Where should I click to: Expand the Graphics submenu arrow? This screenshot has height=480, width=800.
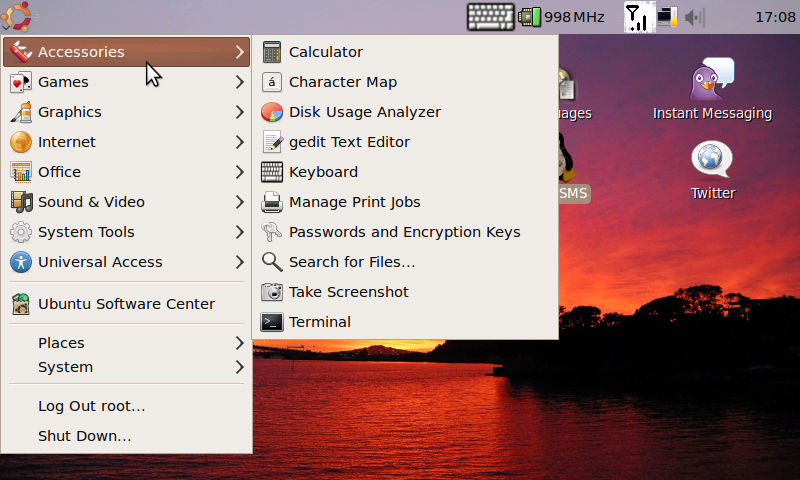coord(239,112)
